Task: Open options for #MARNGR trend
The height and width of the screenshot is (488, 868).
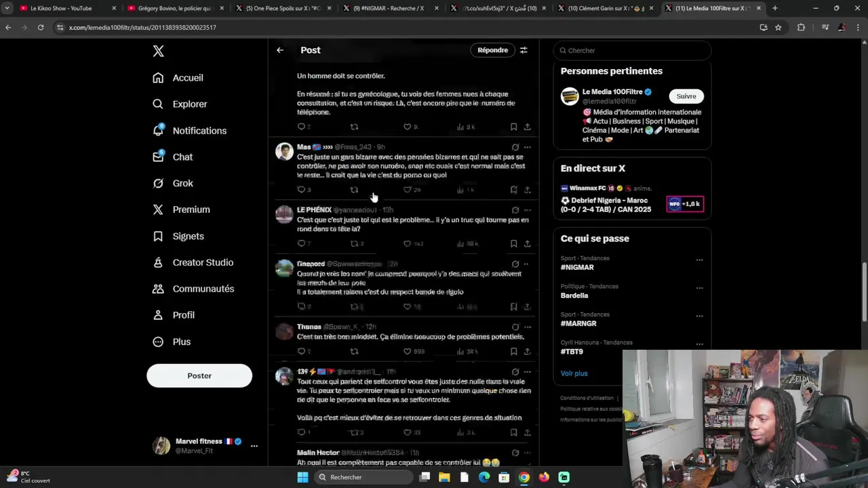Action: 699,317
